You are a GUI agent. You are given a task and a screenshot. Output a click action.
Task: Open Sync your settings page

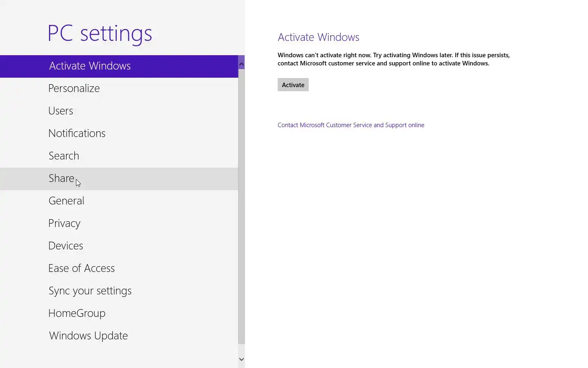click(x=119, y=291)
